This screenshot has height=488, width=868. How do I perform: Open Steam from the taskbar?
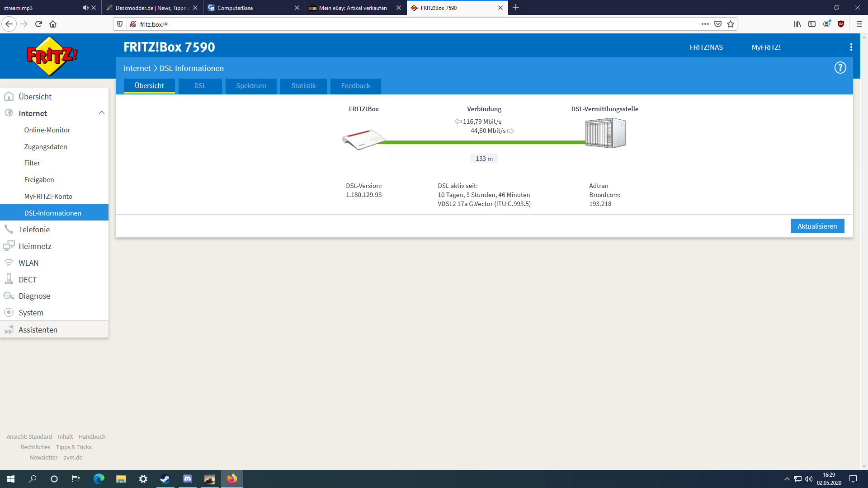click(x=165, y=479)
